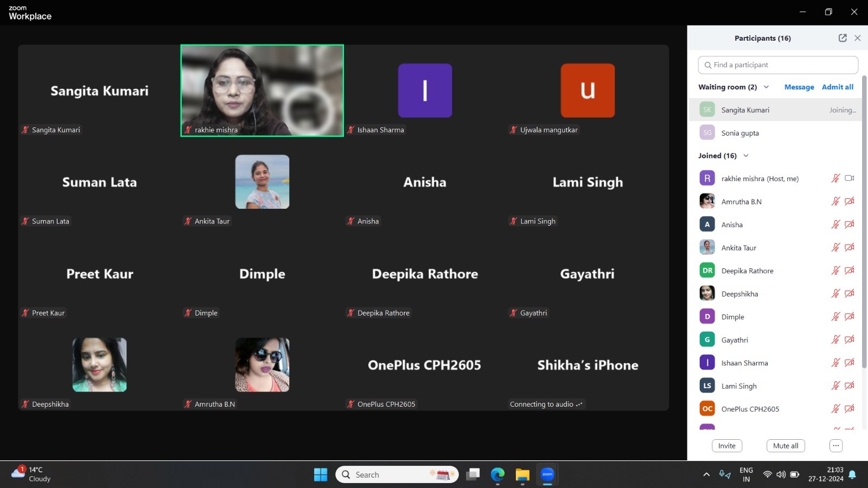Screen dimensions: 868x488
Task: Click Ankita Taur's profile picture tile
Action: pos(262,182)
